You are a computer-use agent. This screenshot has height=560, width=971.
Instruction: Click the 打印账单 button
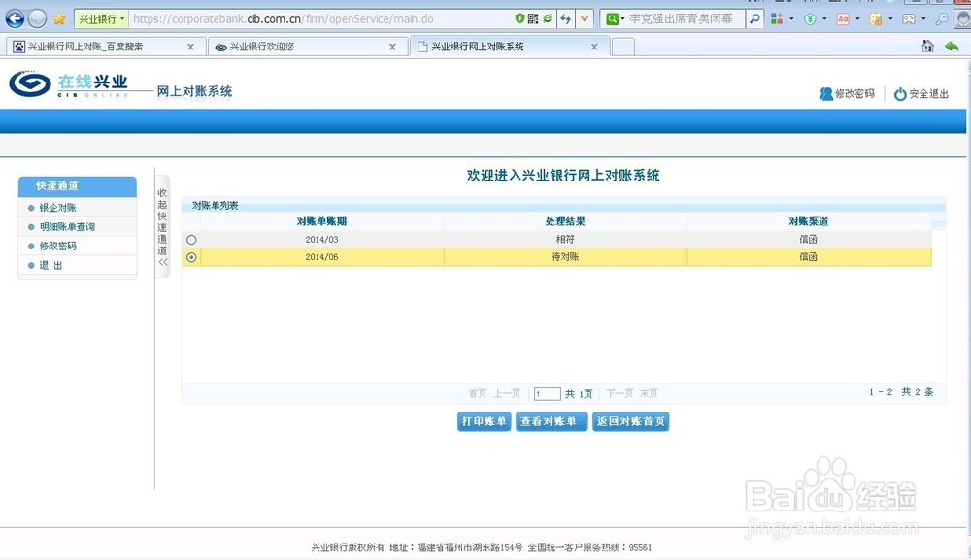click(485, 421)
